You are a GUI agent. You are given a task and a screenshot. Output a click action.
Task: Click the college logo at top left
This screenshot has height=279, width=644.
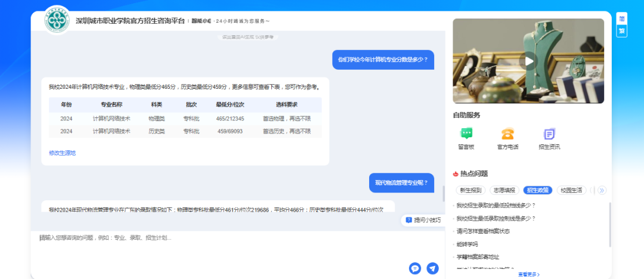pos(58,20)
